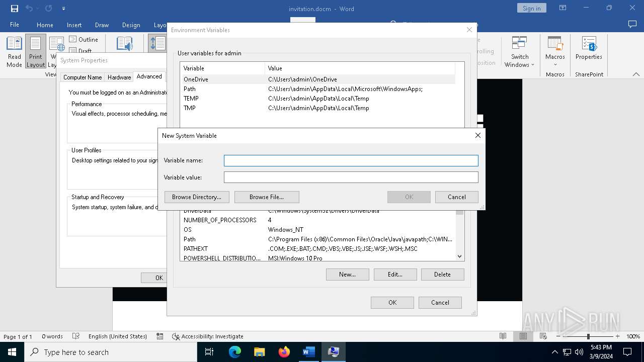Select the user Path variable row
The image size is (644, 362).
click(317, 89)
